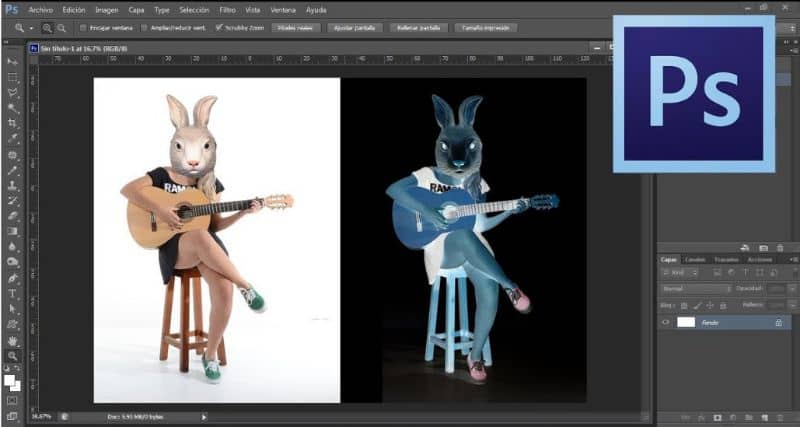Click the zoom in magnifier icon
This screenshot has width=800, height=427.
point(48,28)
